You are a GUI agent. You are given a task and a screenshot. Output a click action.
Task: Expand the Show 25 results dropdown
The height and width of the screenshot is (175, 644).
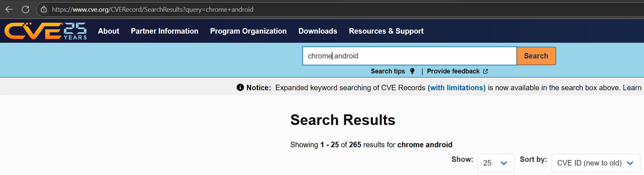tap(496, 163)
